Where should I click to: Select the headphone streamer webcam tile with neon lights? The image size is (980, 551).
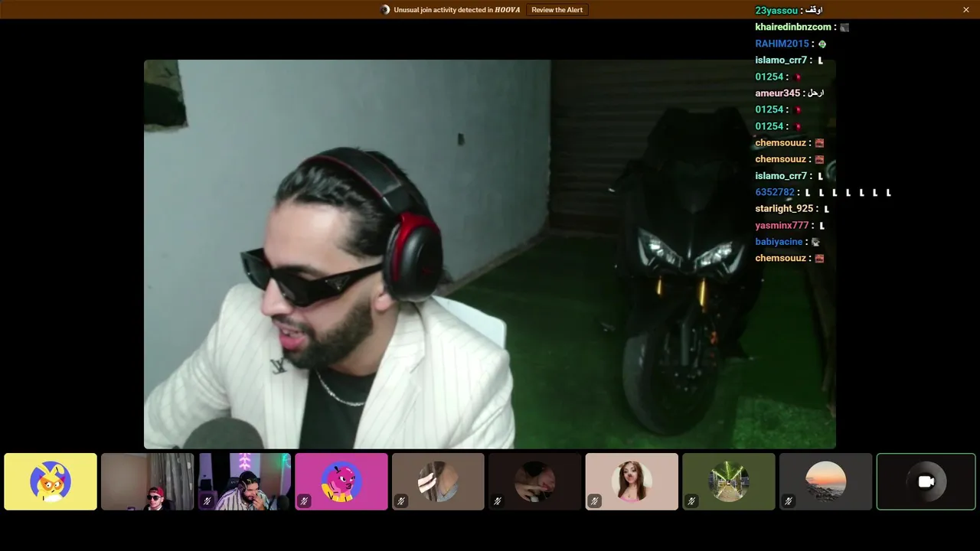[x=244, y=481]
